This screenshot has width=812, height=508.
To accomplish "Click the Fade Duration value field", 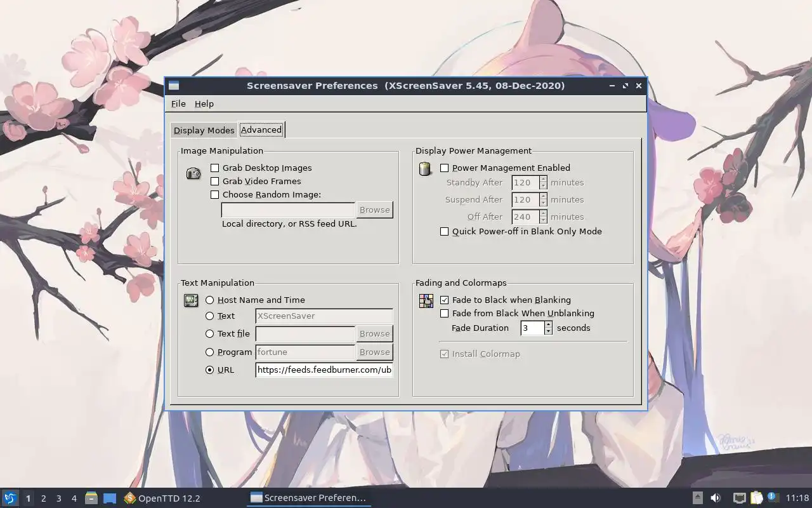I will pyautogui.click(x=532, y=328).
